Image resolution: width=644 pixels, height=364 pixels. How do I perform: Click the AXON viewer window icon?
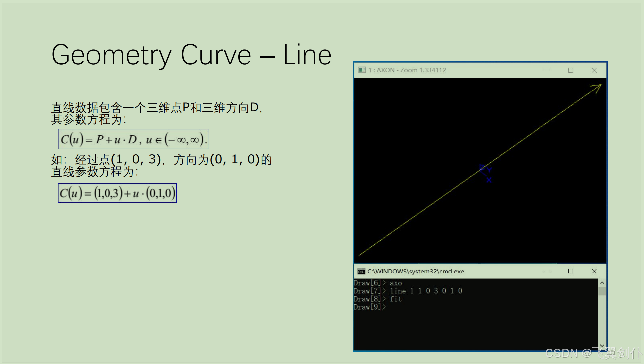[x=362, y=70]
